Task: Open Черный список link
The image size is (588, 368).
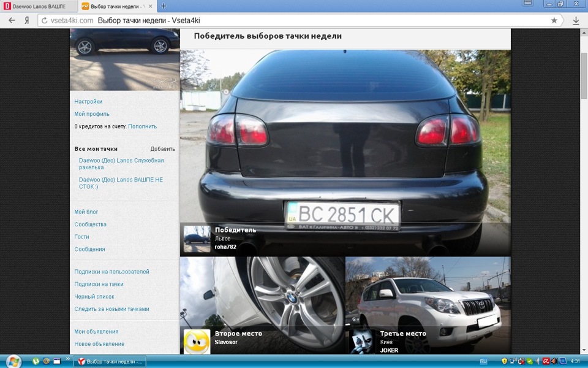Action: click(94, 297)
